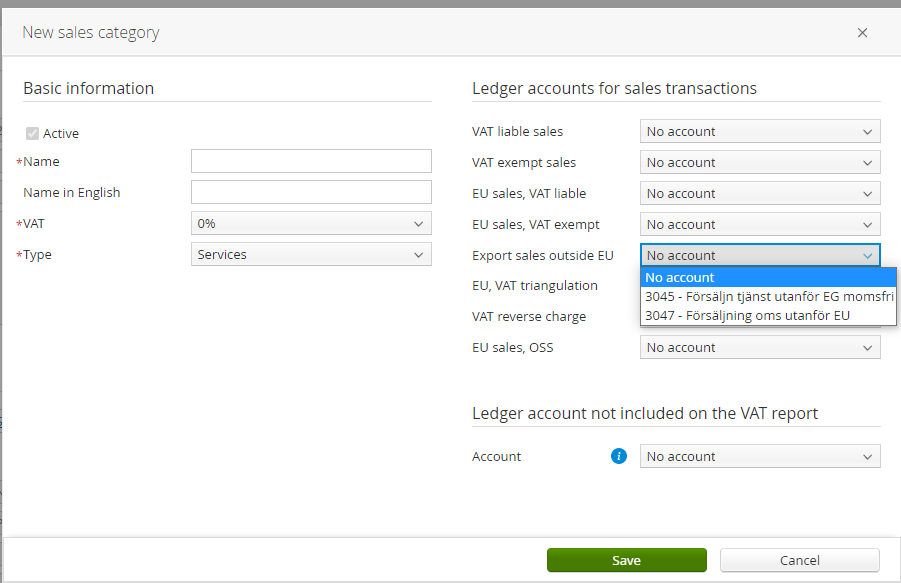The width and height of the screenshot is (901, 583).
Task: Click the Name in English field
Action: 311,192
